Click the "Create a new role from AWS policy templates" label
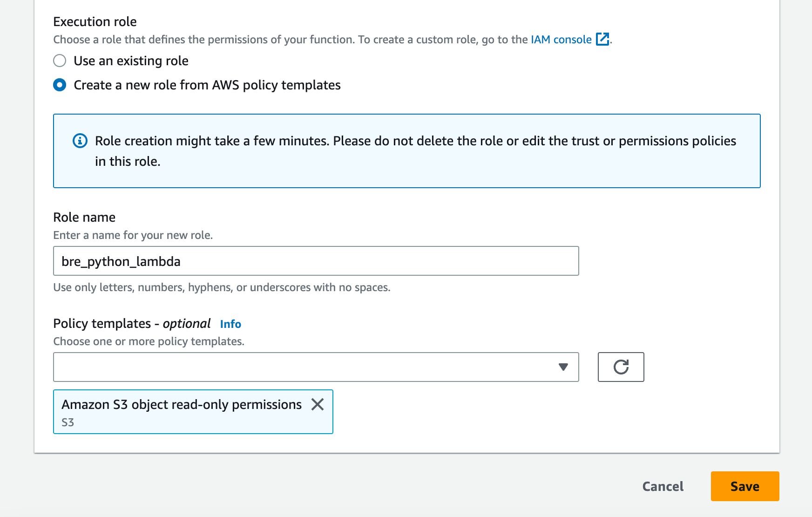Image resolution: width=812 pixels, height=517 pixels. tap(207, 85)
